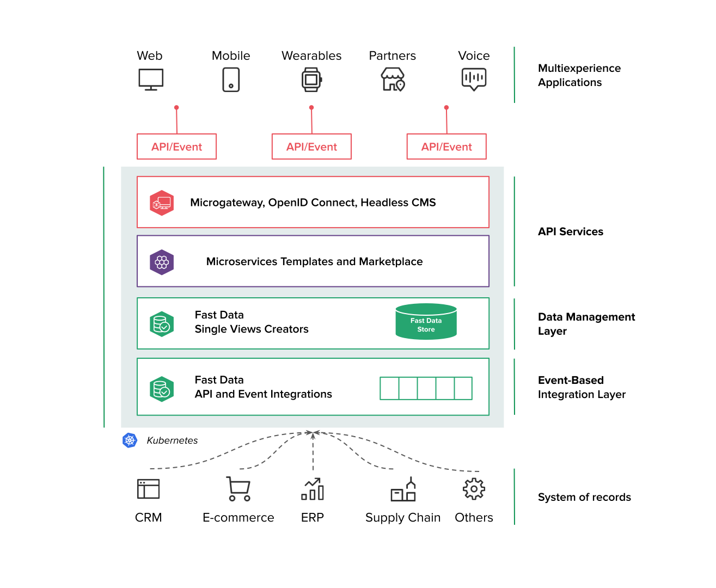Click the API/Event box under Web and Mobile
716x588 pixels.
point(176,146)
